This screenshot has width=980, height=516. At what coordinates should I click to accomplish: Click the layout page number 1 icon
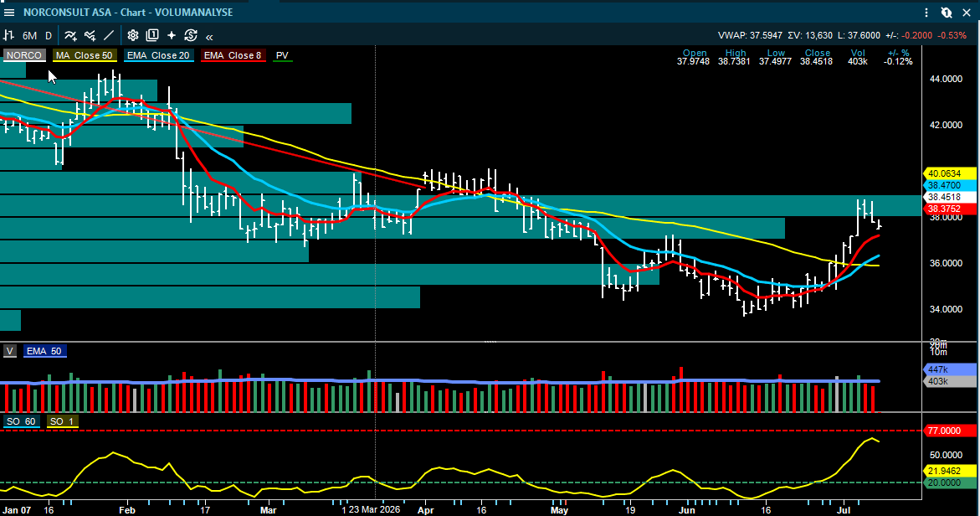(152, 36)
